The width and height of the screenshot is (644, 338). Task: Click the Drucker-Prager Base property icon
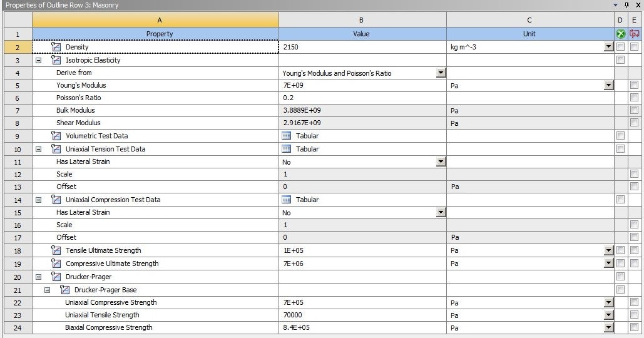pyautogui.click(x=64, y=290)
